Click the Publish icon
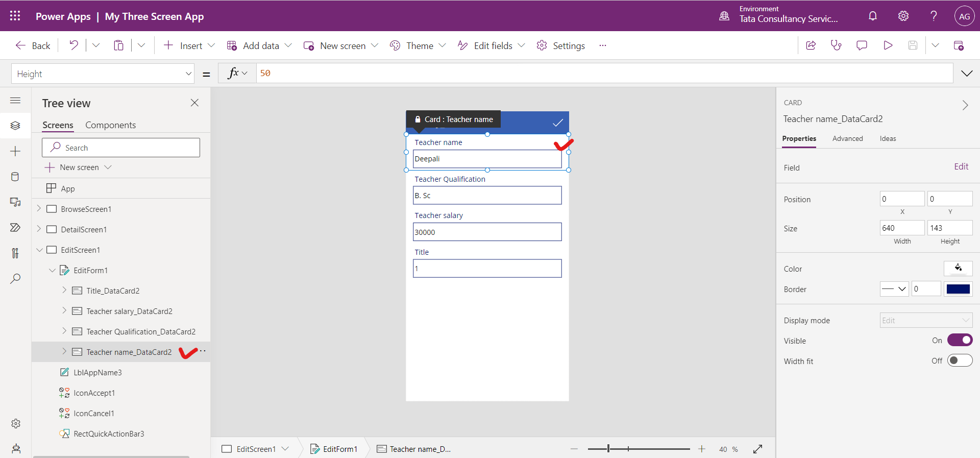Viewport: 980px width, 458px height. click(x=959, y=45)
